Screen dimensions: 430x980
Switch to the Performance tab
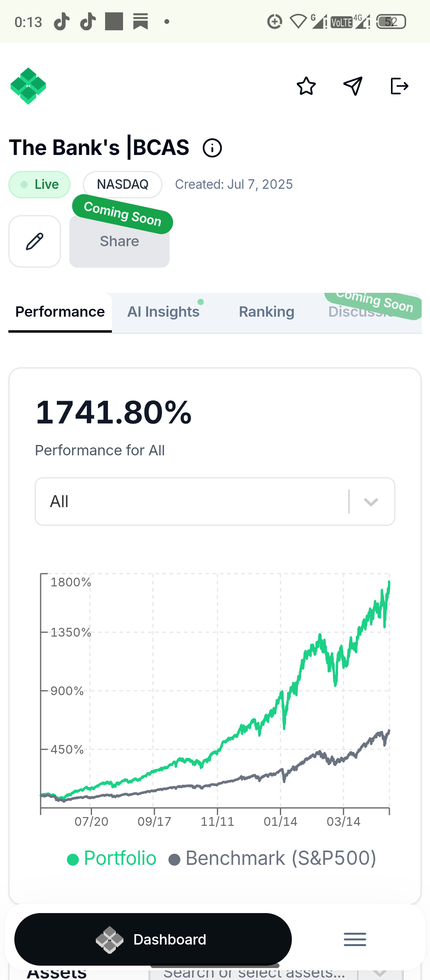click(60, 312)
